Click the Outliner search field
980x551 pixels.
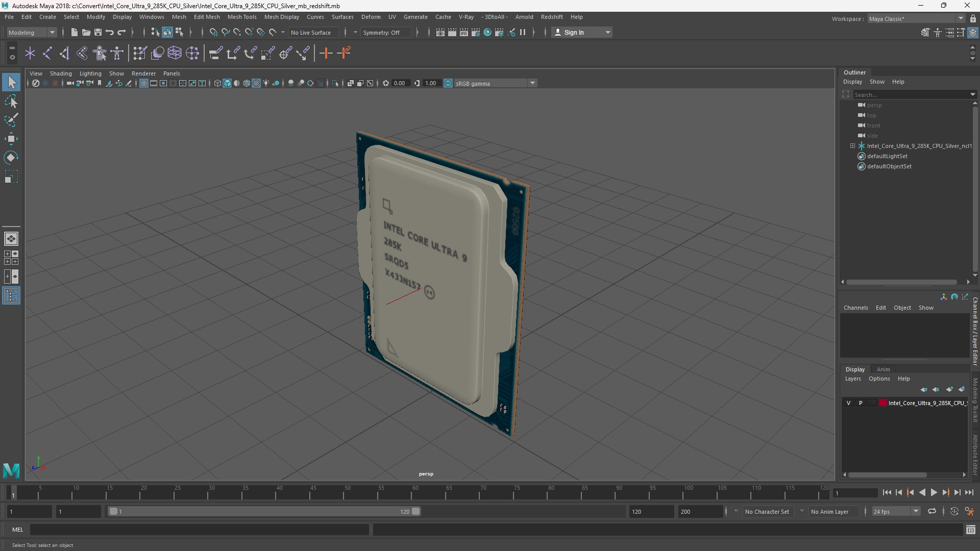point(914,94)
